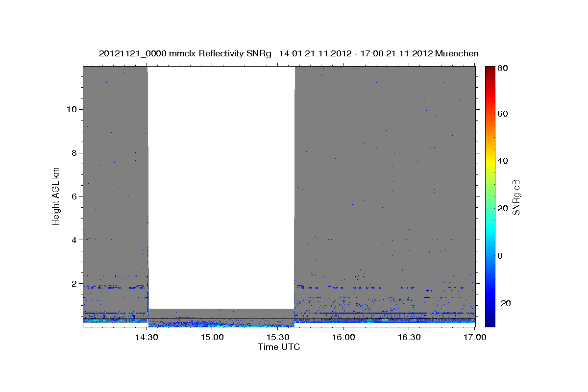Select colorbar value 60

click(502, 114)
